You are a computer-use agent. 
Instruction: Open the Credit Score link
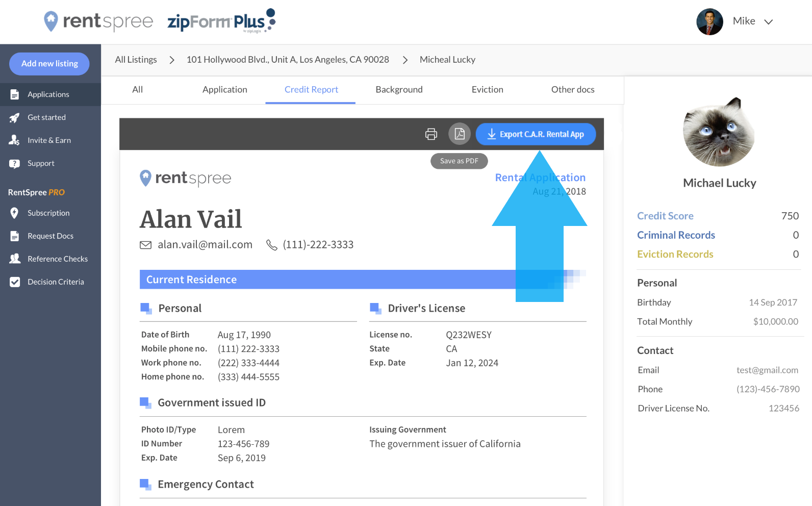665,216
